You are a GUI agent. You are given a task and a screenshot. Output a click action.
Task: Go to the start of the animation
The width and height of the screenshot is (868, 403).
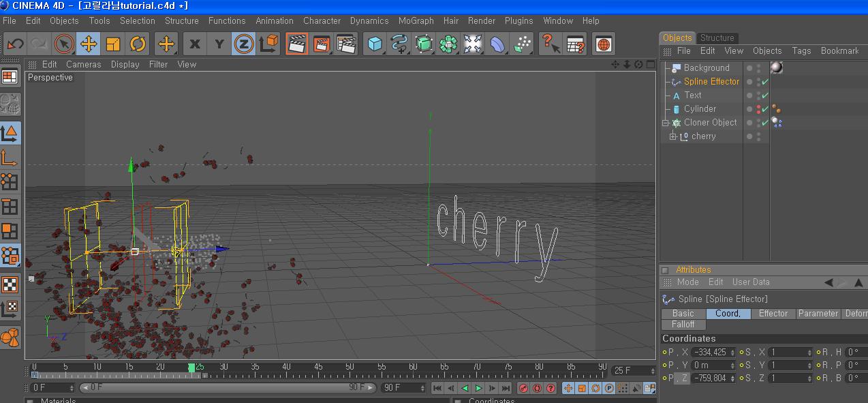point(437,388)
